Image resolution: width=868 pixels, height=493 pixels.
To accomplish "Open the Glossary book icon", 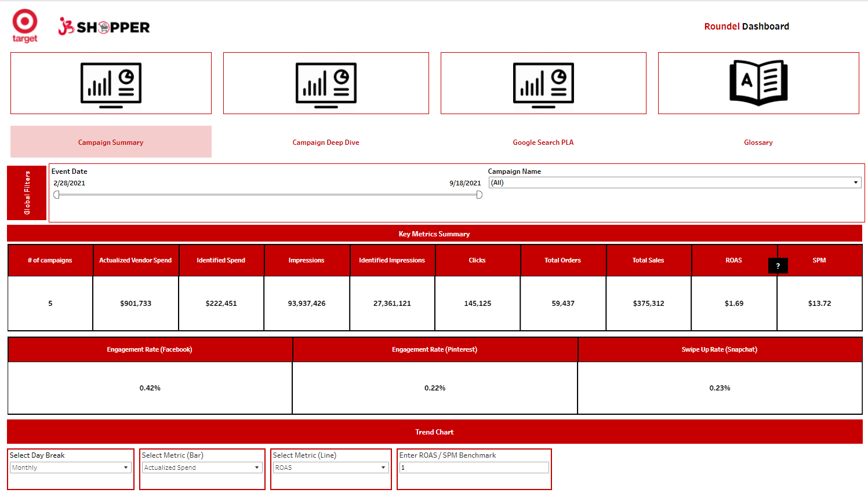I will (x=758, y=83).
